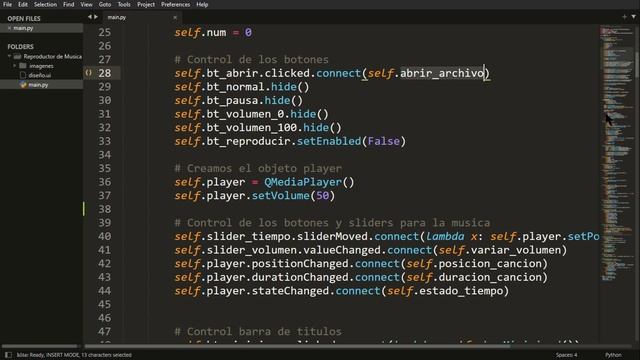Go to next tab with right arrow
Image resolution: width=640 pixels, height=360 pixels.
click(96, 17)
